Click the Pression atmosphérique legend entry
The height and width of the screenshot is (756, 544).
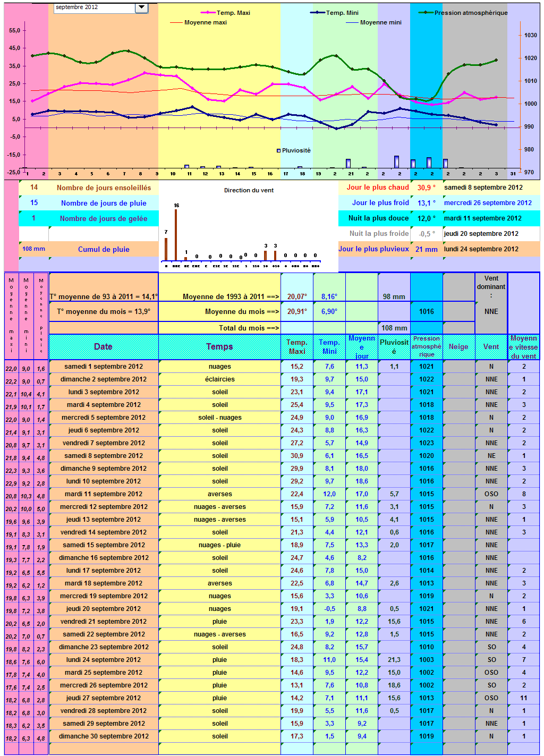463,13
